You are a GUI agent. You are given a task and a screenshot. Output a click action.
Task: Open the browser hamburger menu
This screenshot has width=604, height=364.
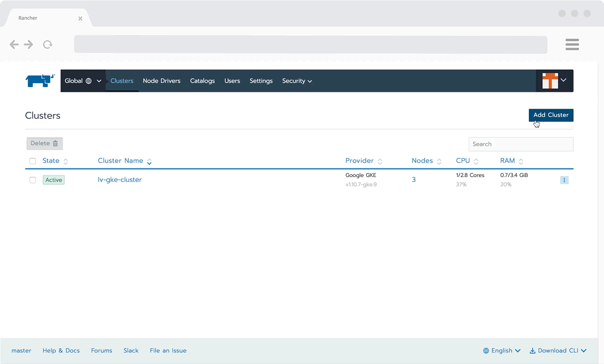pyautogui.click(x=572, y=44)
